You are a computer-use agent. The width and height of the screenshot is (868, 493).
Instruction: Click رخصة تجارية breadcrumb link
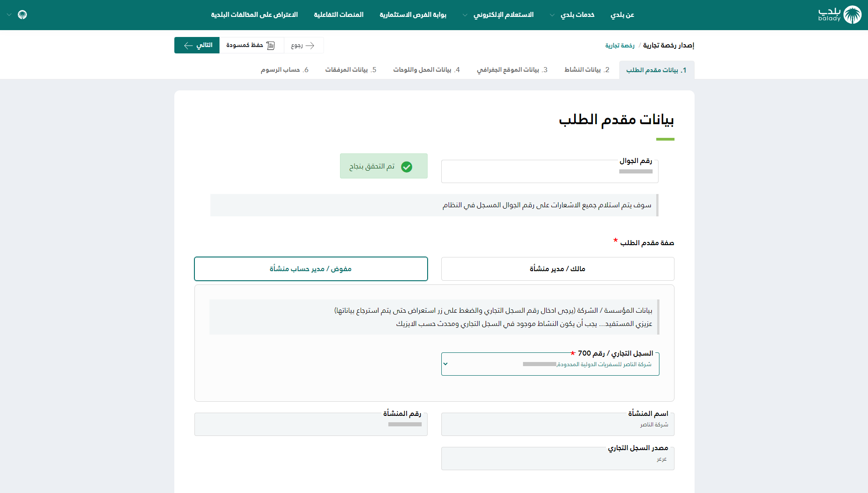pos(619,46)
